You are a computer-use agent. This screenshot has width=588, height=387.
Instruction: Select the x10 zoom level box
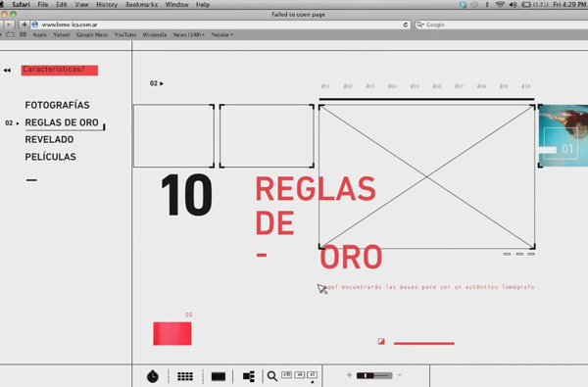coord(286,374)
